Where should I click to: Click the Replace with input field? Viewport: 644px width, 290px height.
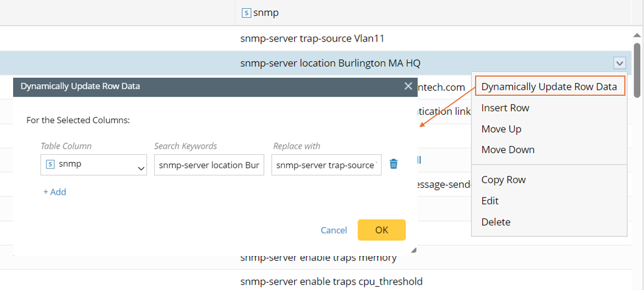[326, 165]
